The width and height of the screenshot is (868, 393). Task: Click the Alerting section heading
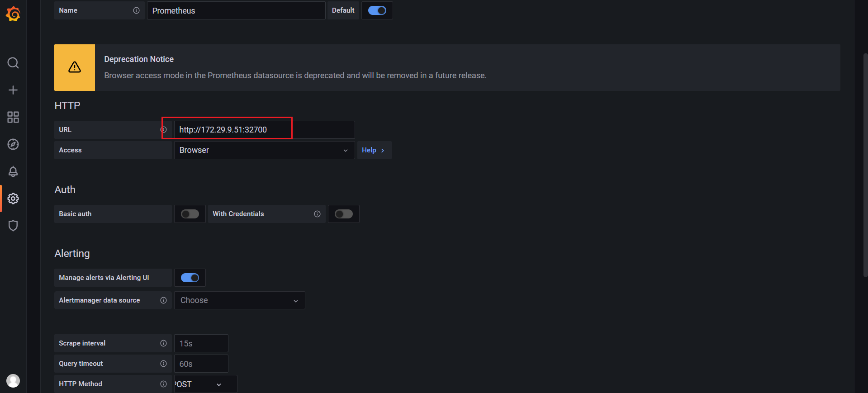[72, 253]
